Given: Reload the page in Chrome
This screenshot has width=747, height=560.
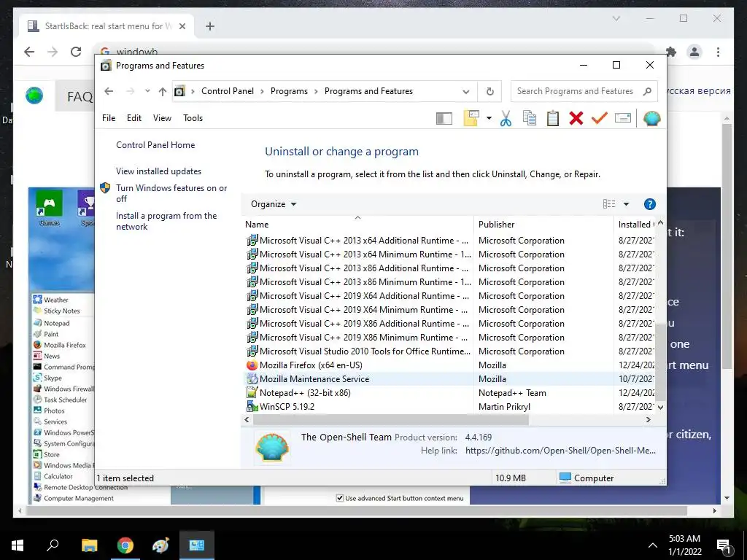Looking at the screenshot, I should coord(76,52).
